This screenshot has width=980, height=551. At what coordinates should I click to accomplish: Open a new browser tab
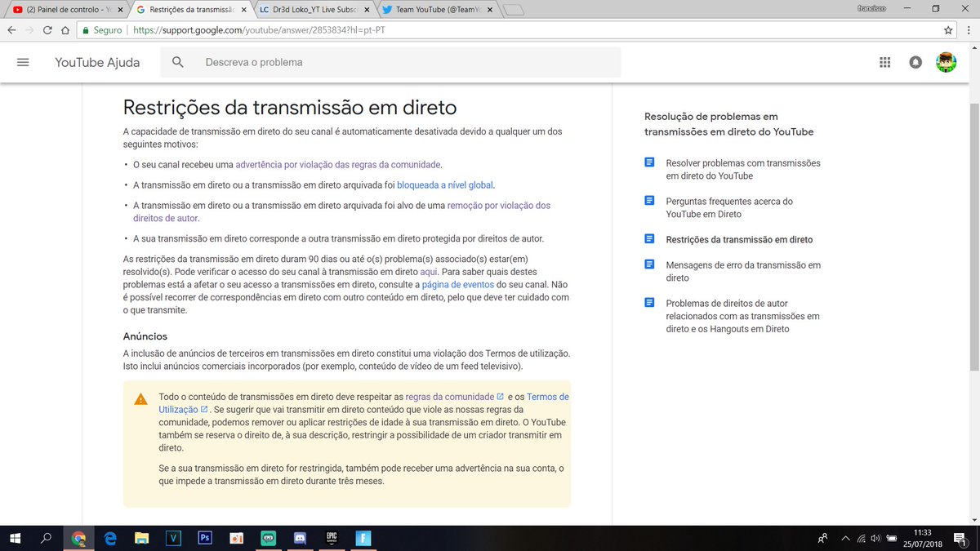pos(513,10)
